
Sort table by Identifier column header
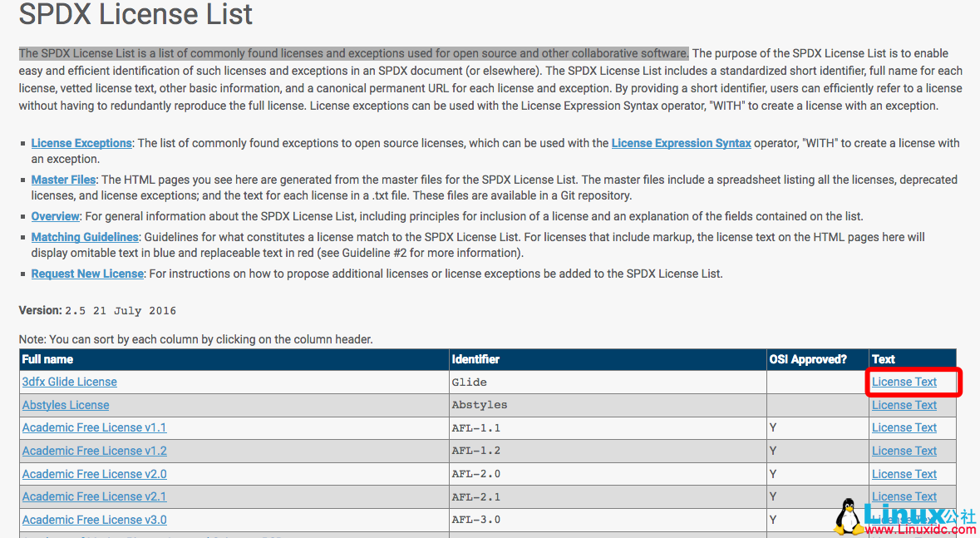pos(475,359)
